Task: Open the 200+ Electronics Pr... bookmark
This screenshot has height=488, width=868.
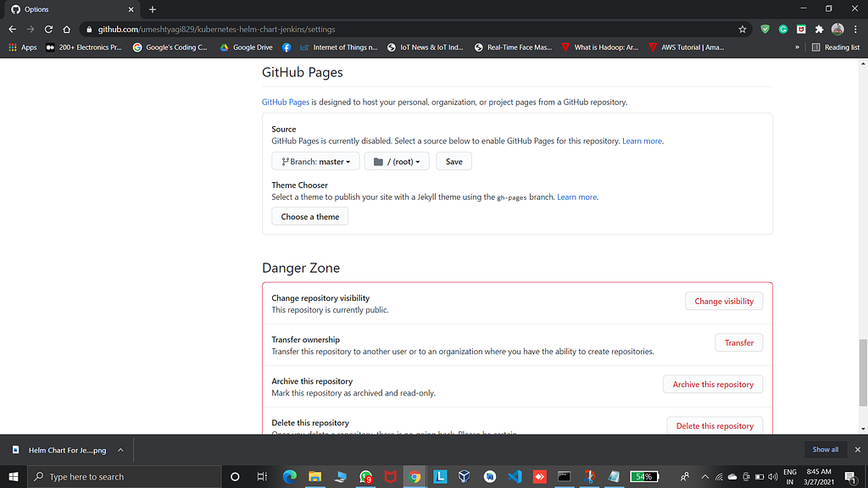Action: pyautogui.click(x=84, y=47)
